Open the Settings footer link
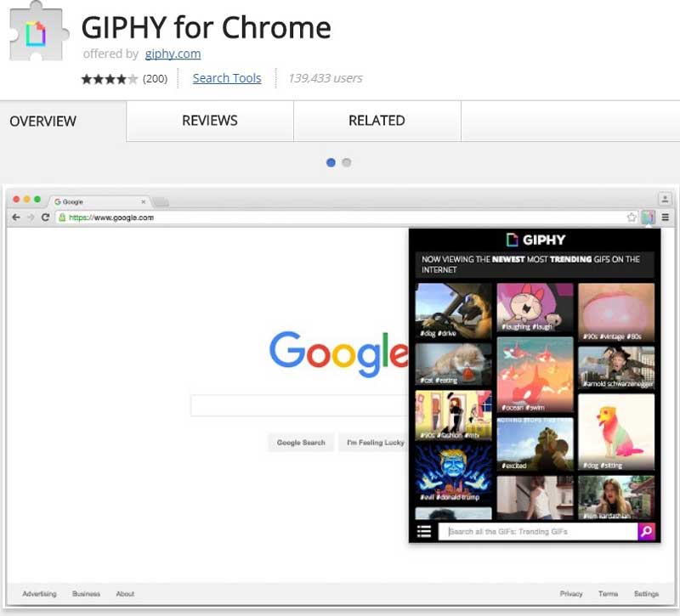Screen dimensions: 680x616 pyautogui.click(x=646, y=594)
